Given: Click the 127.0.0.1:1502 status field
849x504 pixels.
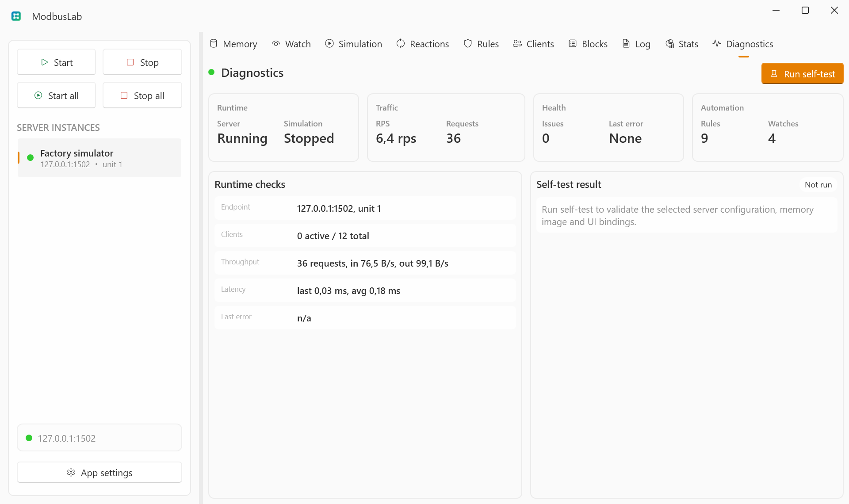Looking at the screenshot, I should coord(99,438).
